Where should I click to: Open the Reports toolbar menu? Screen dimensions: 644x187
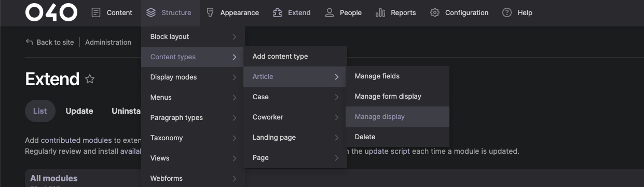coord(395,12)
